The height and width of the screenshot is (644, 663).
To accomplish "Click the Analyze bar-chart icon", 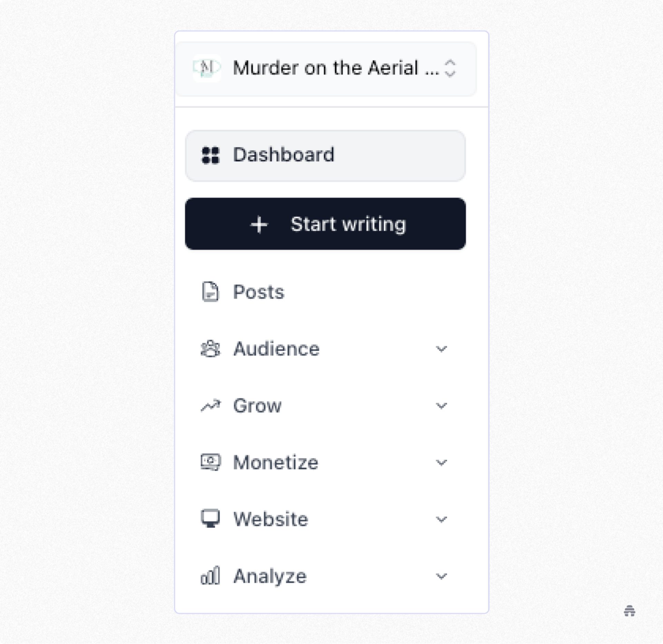I will click(211, 575).
